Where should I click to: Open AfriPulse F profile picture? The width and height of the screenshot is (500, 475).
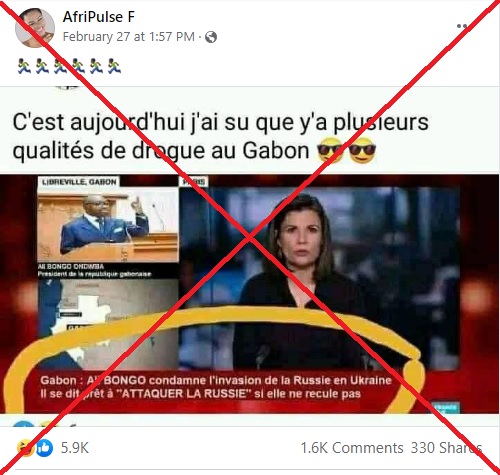pyautogui.click(x=35, y=28)
